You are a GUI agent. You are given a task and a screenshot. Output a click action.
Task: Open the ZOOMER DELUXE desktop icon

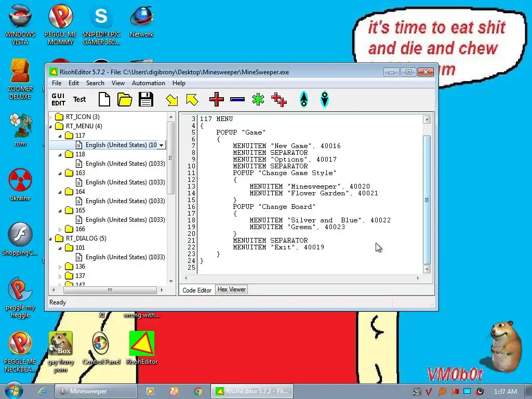[20, 79]
